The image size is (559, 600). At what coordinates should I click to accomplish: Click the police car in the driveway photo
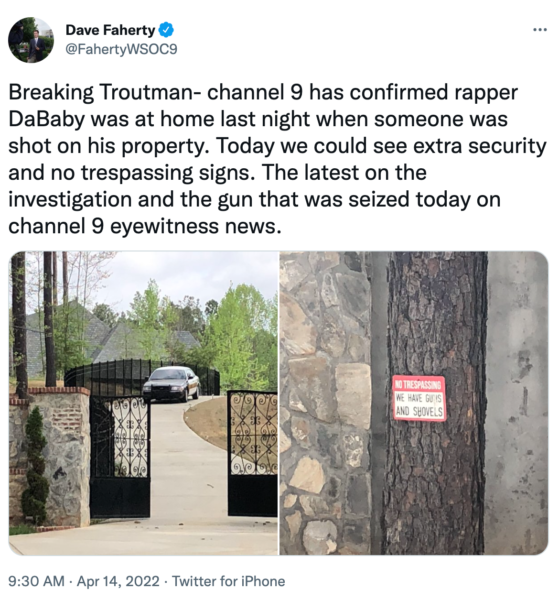[171, 384]
